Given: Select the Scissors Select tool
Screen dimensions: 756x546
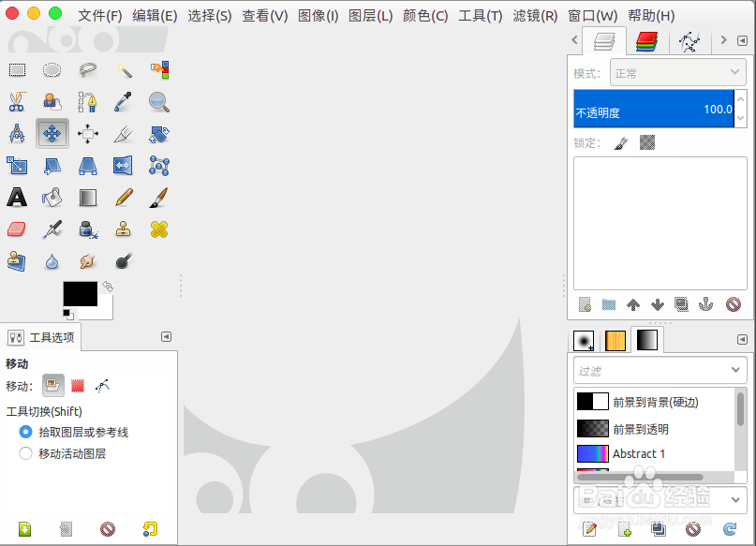Looking at the screenshot, I should 17,102.
